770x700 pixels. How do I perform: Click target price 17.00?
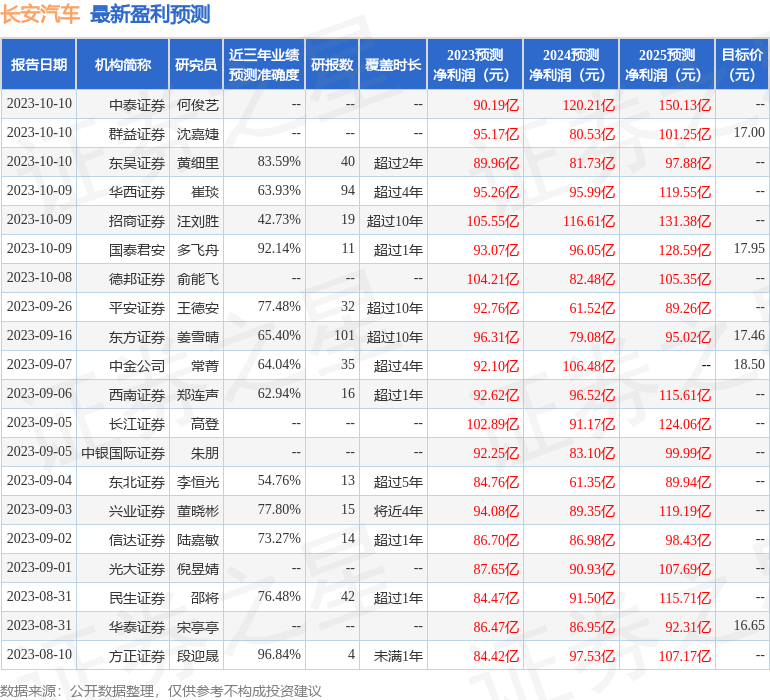click(749, 133)
